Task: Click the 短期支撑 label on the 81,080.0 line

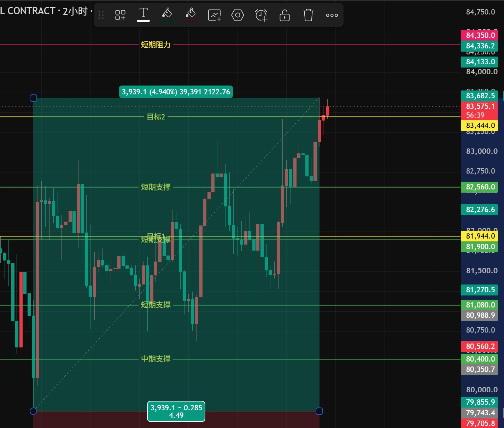Action: (156, 305)
